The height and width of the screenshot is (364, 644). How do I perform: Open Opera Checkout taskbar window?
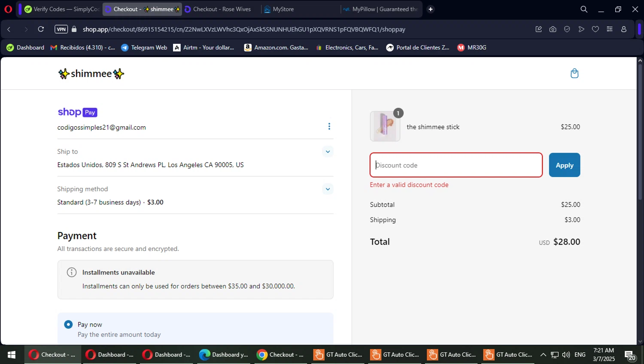pyautogui.click(x=52, y=355)
